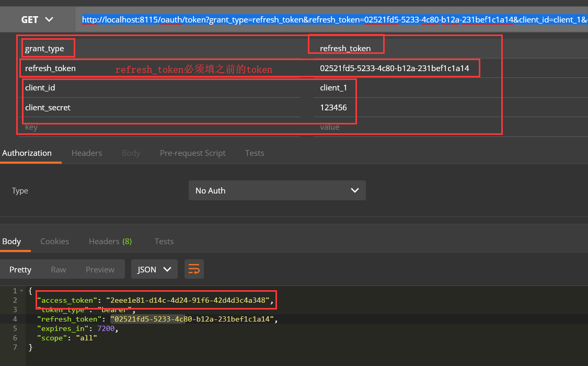The height and width of the screenshot is (366, 588).
Task: Select the client_secret key field
Action: point(159,108)
